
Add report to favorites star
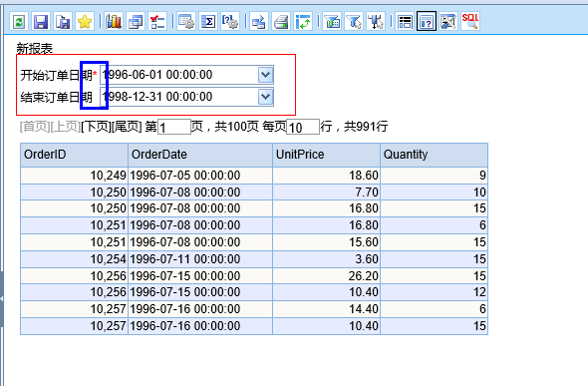pyautogui.click(x=85, y=21)
